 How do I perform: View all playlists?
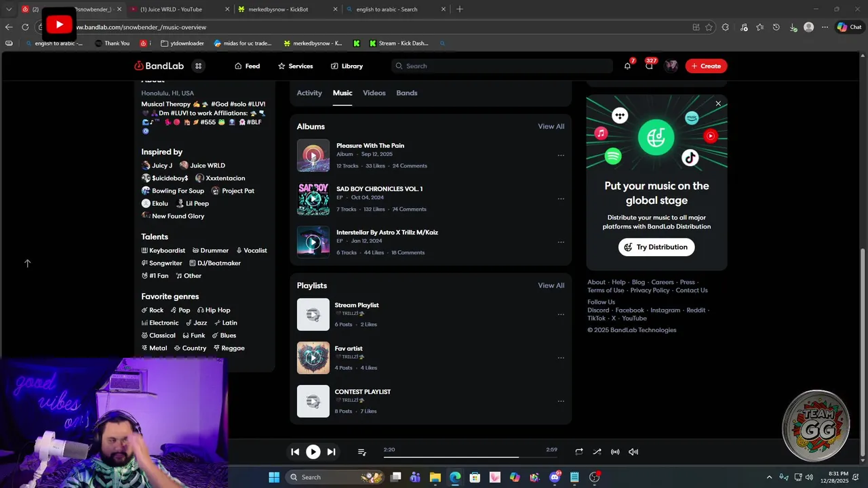coord(551,285)
